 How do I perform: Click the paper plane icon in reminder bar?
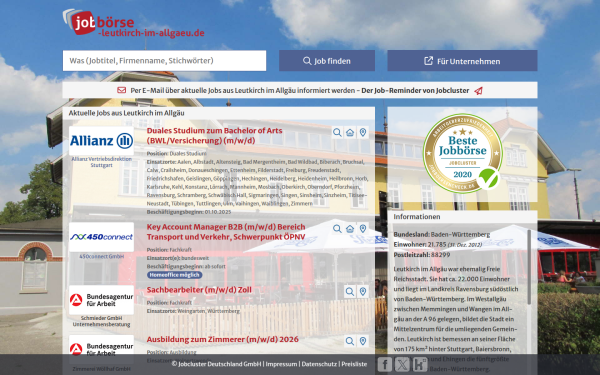[478, 91]
